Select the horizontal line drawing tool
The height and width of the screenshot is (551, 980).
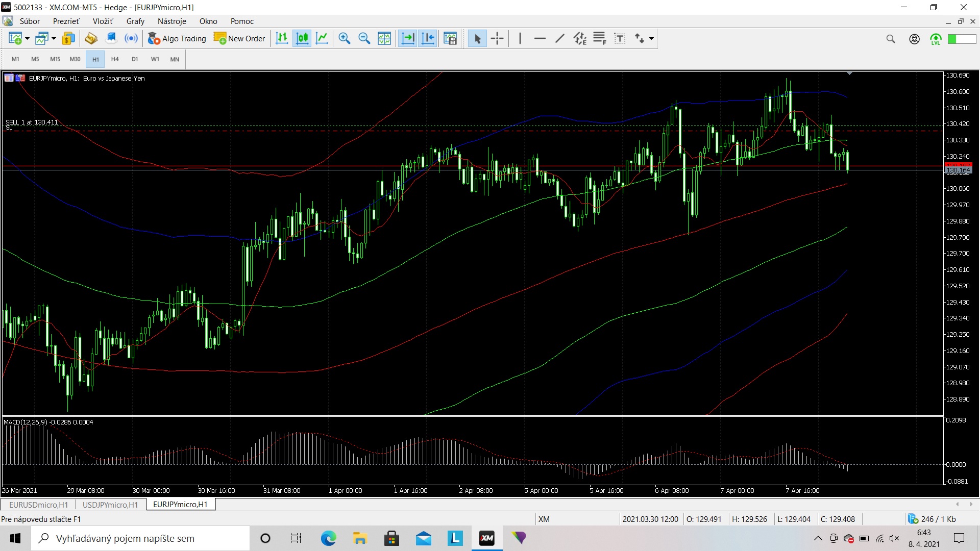[x=540, y=38]
